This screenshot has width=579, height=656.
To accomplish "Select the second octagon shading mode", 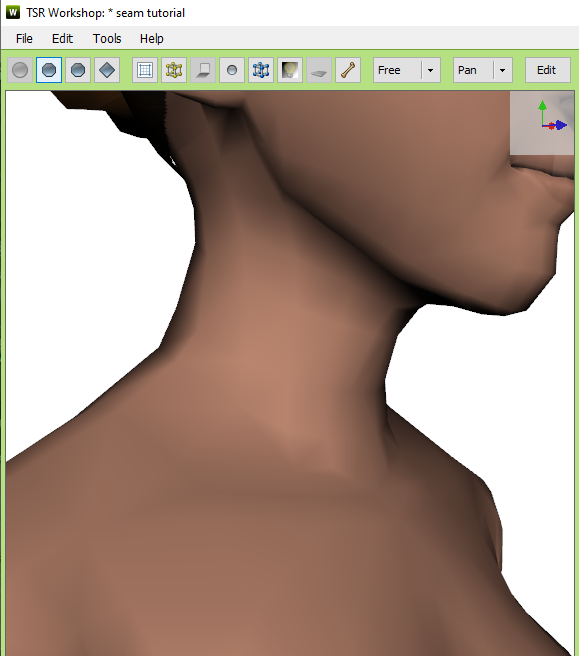I will coord(78,70).
